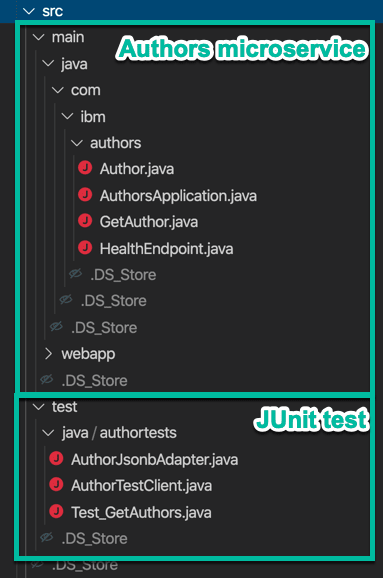Screen dimensions: 383x578
Task: Select .DS_Store text under test folder
Action: pyautogui.click(x=94, y=539)
